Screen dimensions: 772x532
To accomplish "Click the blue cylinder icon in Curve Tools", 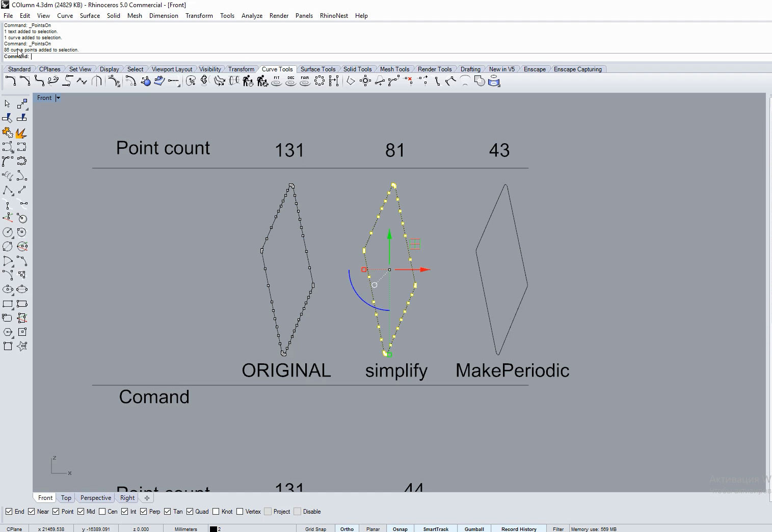I will pos(494,81).
